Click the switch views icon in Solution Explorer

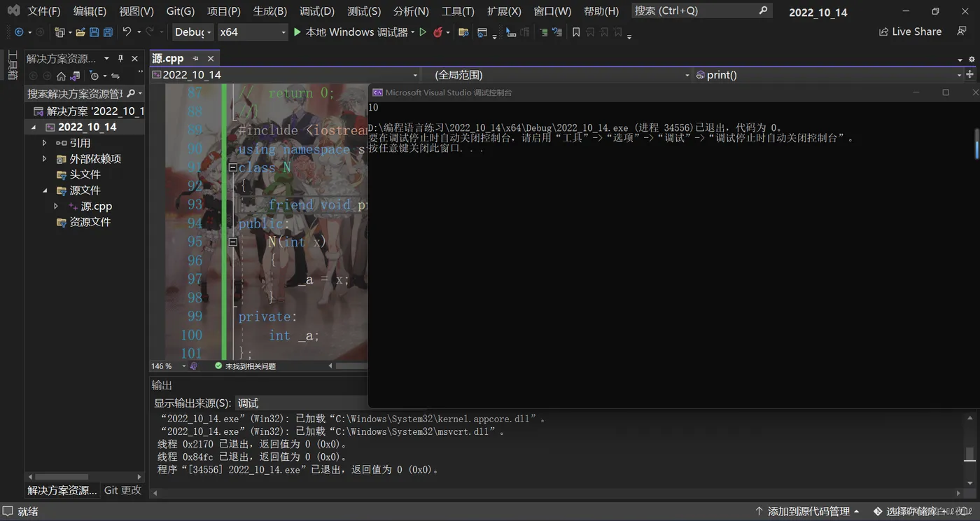(x=75, y=76)
